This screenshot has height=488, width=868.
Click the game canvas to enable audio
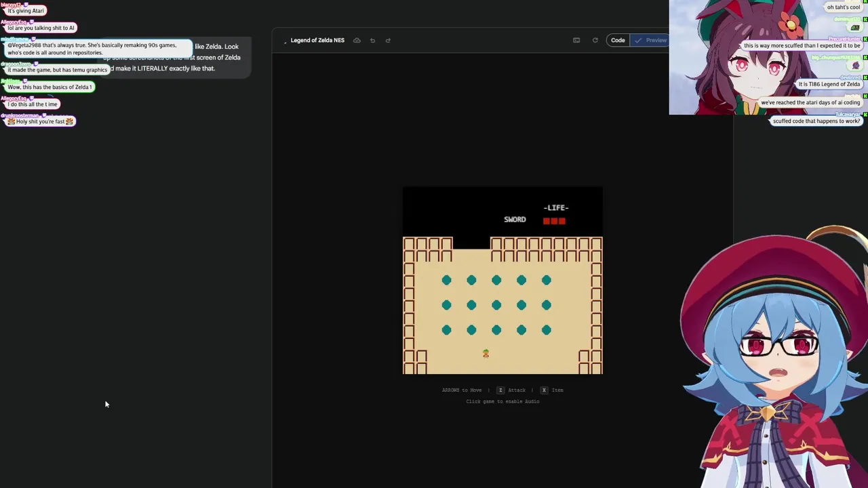coord(502,281)
